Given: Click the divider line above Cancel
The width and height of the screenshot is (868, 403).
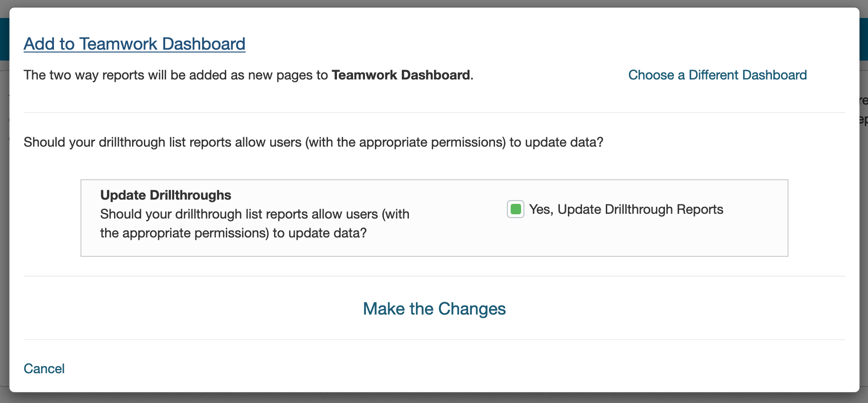Looking at the screenshot, I should pyautogui.click(x=434, y=340).
